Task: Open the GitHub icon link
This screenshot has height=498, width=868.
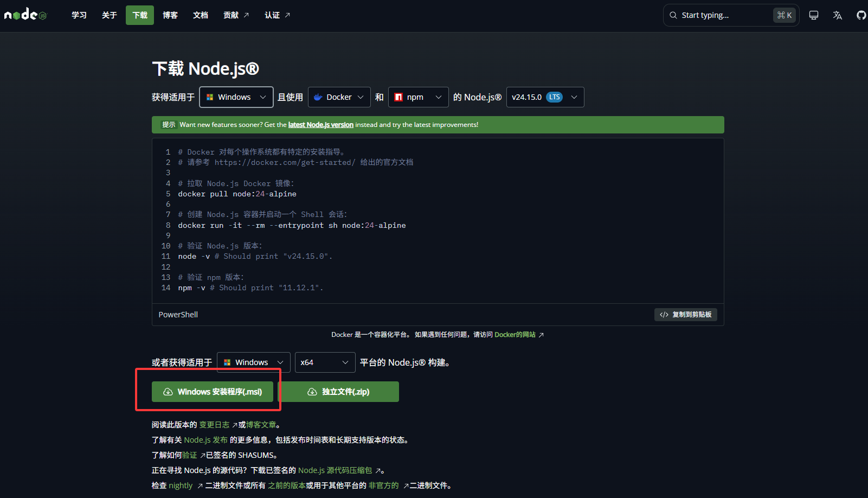Action: (x=861, y=15)
